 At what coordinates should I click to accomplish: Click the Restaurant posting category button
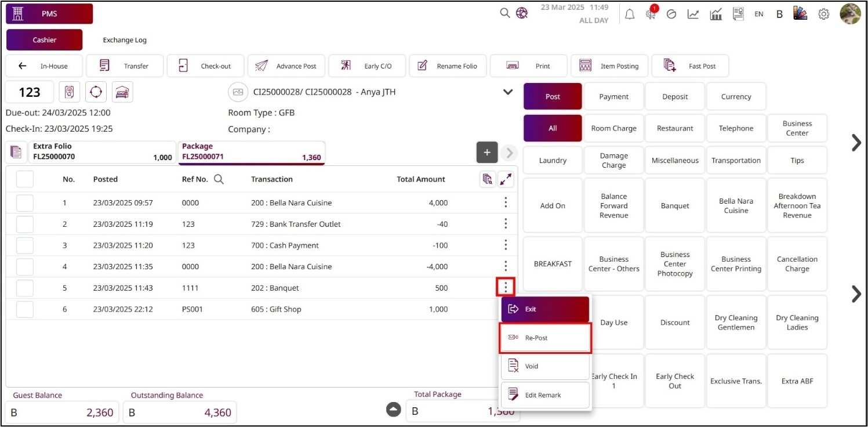(675, 128)
